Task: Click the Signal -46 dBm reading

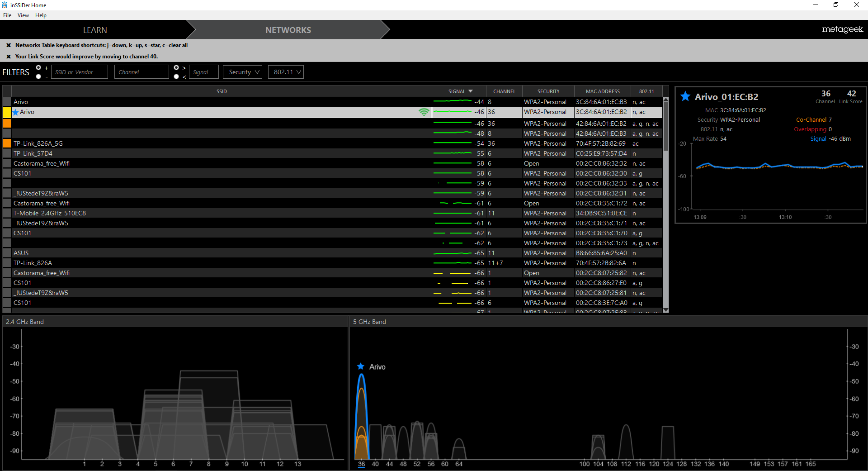Action: coord(830,139)
